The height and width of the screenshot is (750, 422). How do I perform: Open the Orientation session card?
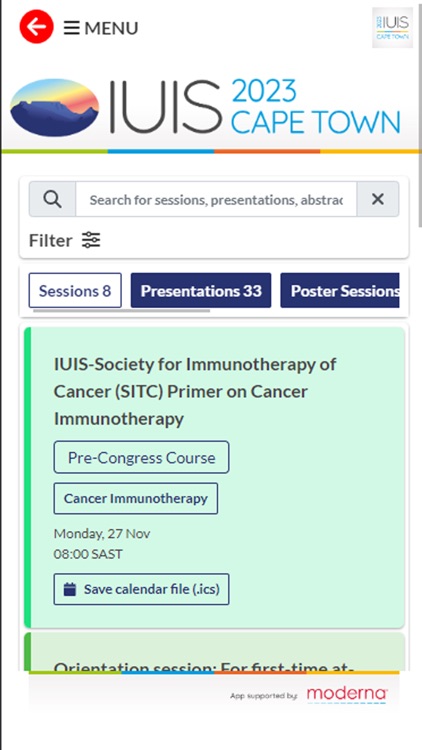tap(214, 652)
